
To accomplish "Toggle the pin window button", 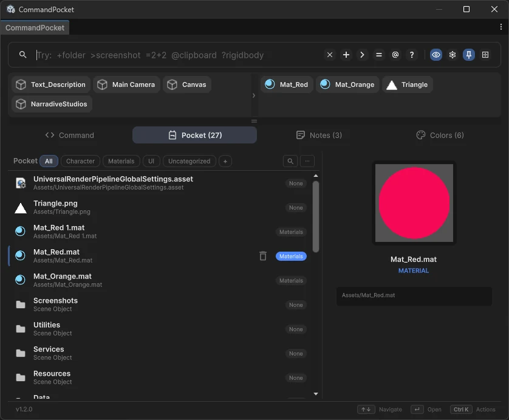I will click(469, 55).
